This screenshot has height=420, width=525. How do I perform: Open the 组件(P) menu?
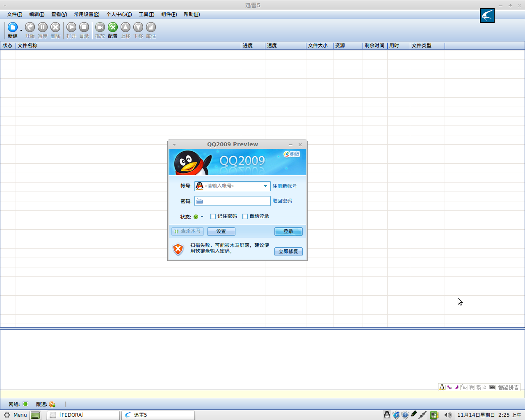pos(169,14)
